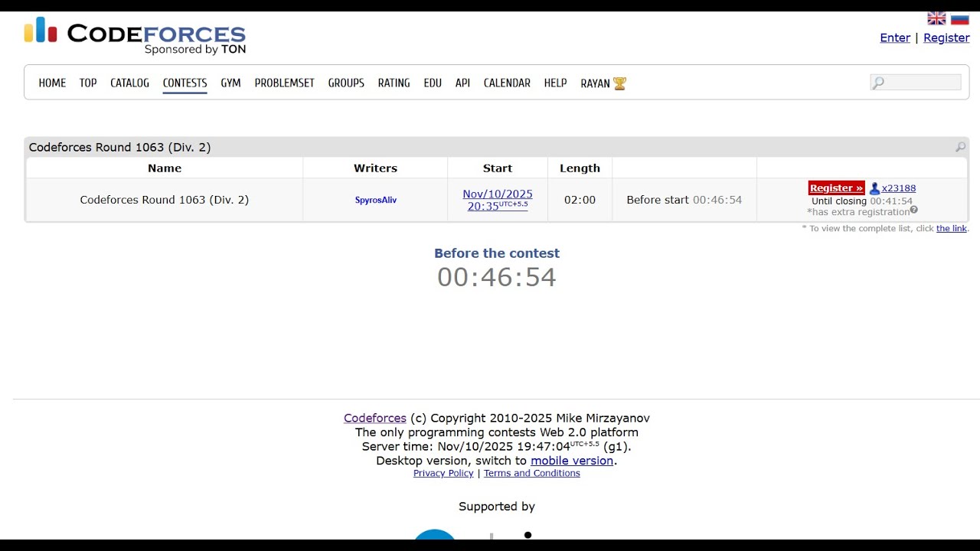
Task: Open the Edu menu item
Action: pyautogui.click(x=433, y=83)
